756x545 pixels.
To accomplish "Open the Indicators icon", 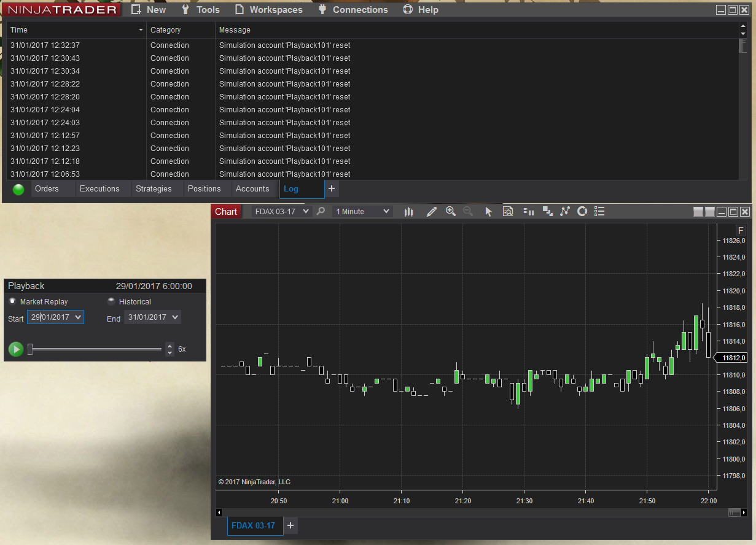I will [565, 212].
